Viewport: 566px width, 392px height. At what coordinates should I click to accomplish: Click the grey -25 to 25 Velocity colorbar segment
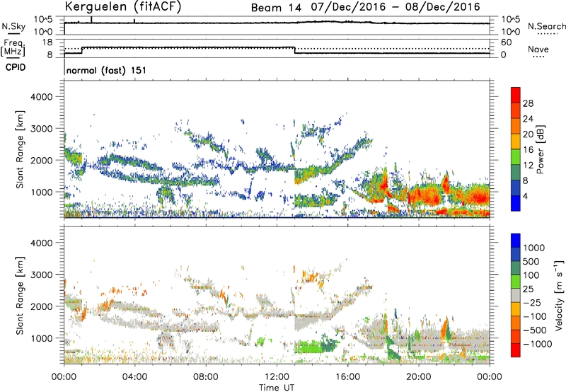tap(516, 296)
